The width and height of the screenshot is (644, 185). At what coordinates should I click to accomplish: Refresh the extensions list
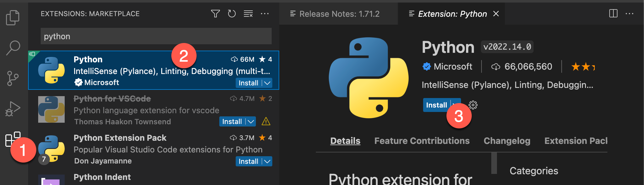232,14
